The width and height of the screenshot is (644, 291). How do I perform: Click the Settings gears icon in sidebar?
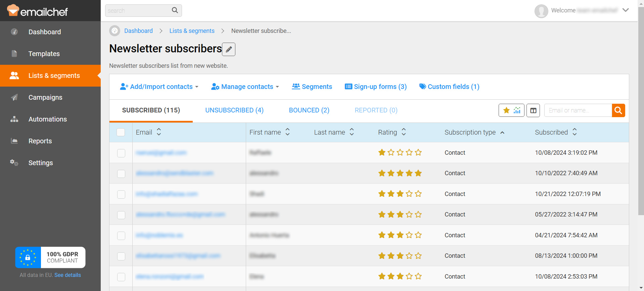coord(14,163)
